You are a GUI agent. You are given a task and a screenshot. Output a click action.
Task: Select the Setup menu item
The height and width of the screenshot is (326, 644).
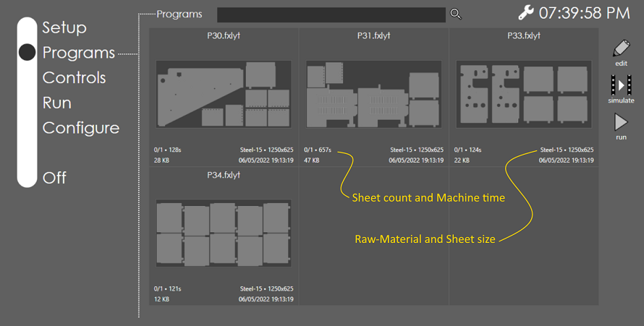tap(64, 27)
